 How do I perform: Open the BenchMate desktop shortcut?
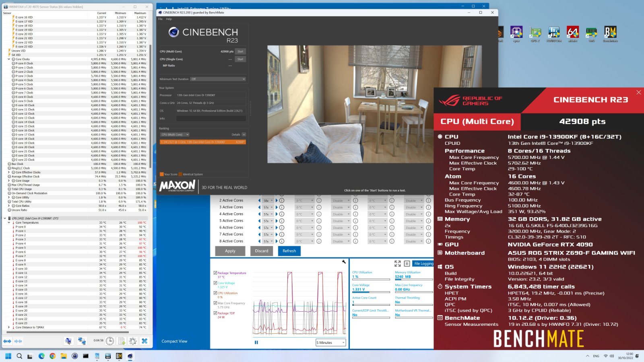coord(610,34)
